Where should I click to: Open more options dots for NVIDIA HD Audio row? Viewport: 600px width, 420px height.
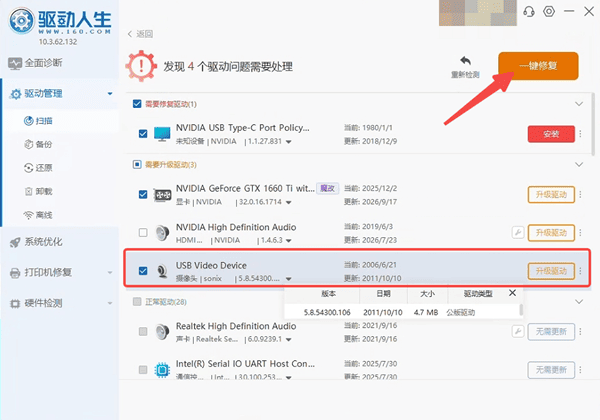[x=580, y=233]
